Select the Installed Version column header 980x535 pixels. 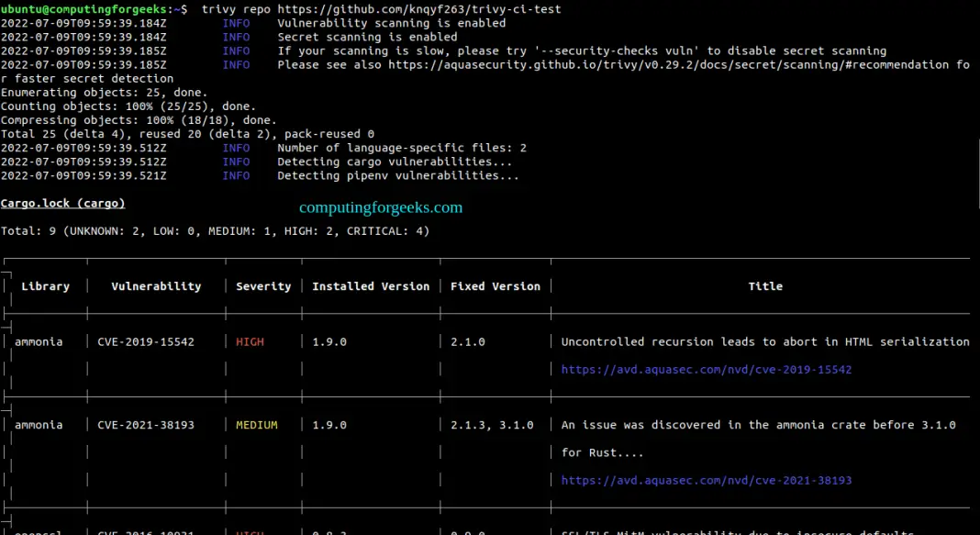point(371,285)
